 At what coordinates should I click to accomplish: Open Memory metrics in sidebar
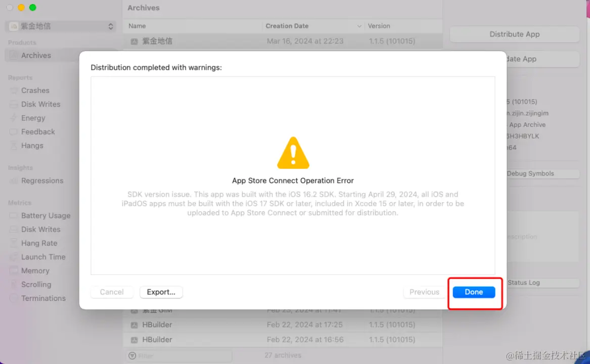click(35, 270)
